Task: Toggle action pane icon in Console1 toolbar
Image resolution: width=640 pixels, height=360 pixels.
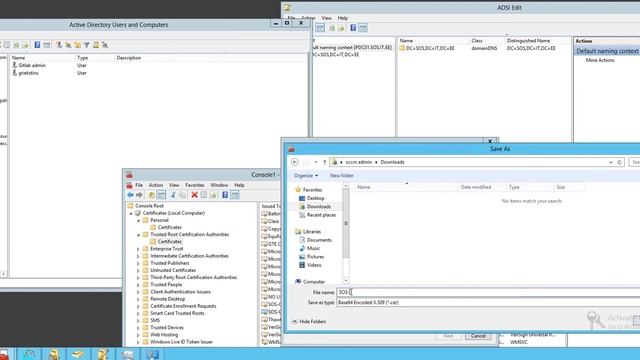Action: [x=235, y=195]
